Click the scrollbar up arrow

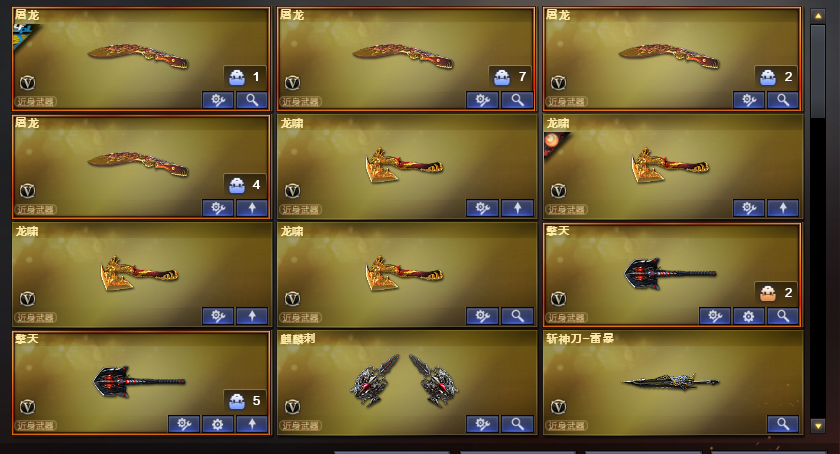pos(818,16)
